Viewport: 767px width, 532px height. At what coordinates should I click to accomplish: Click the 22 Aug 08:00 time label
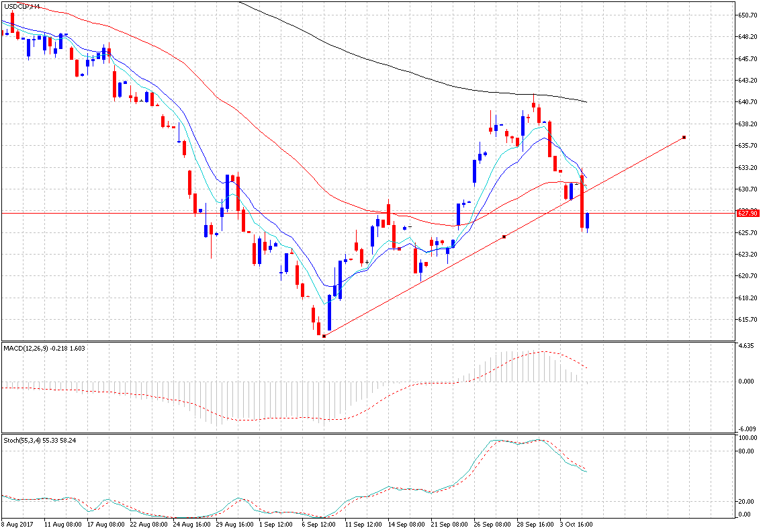coord(149,525)
